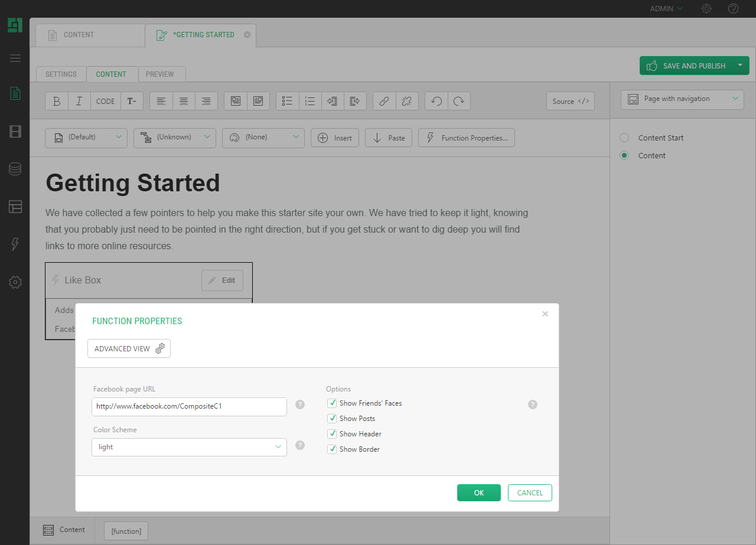The height and width of the screenshot is (545, 756).
Task: Click the Bold formatting icon
Action: coord(57,101)
